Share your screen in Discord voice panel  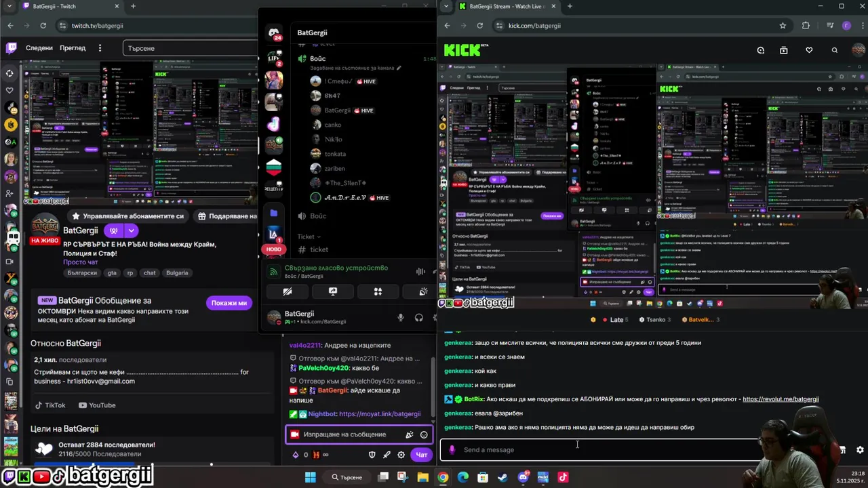pos(333,291)
